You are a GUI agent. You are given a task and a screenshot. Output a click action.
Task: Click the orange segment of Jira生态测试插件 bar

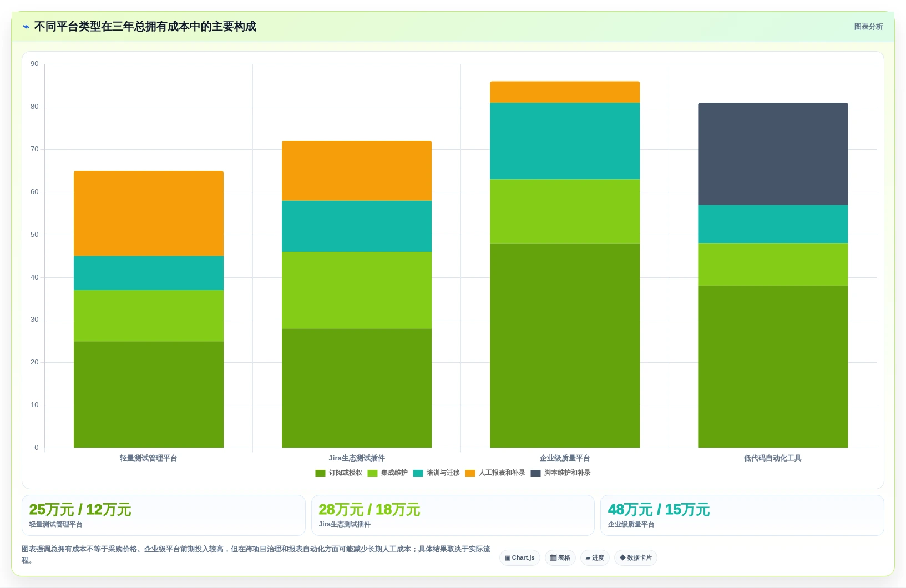coord(357,171)
